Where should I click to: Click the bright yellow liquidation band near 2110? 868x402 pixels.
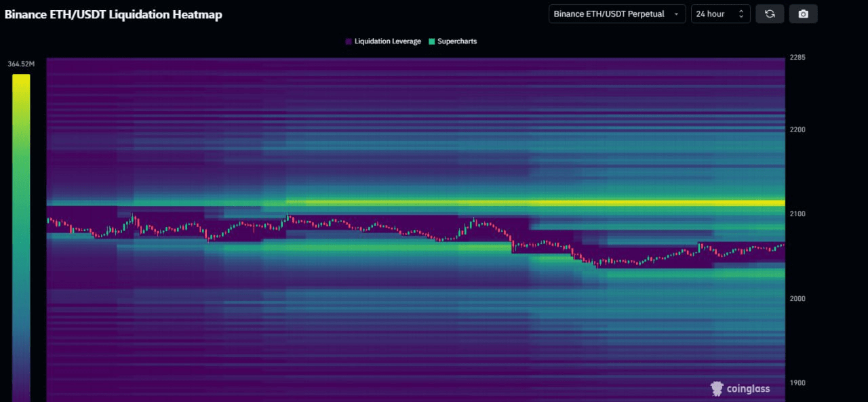(x=536, y=203)
